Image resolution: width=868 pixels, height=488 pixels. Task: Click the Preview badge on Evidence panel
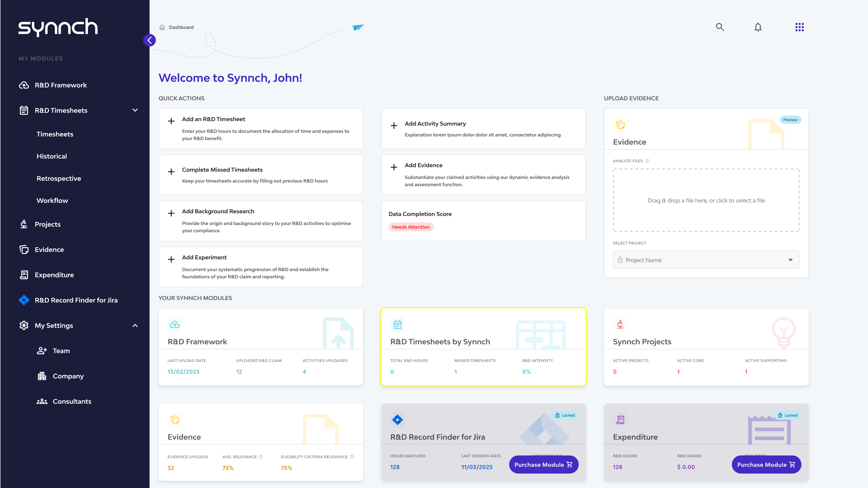[x=790, y=120]
